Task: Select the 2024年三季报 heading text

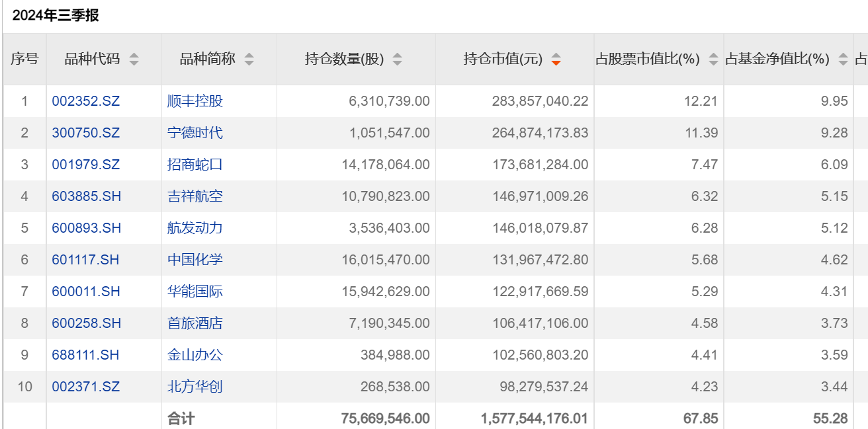Action: (x=56, y=15)
